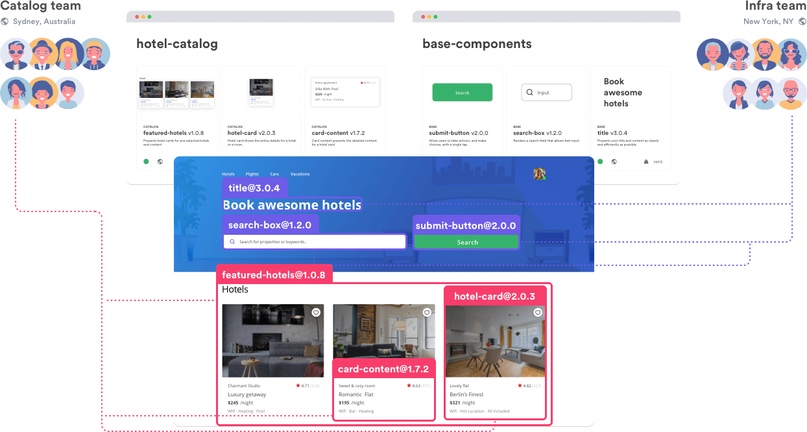Click the Search button preview in base-components
Image resolution: width=807 pixels, height=432 pixels.
462,92
